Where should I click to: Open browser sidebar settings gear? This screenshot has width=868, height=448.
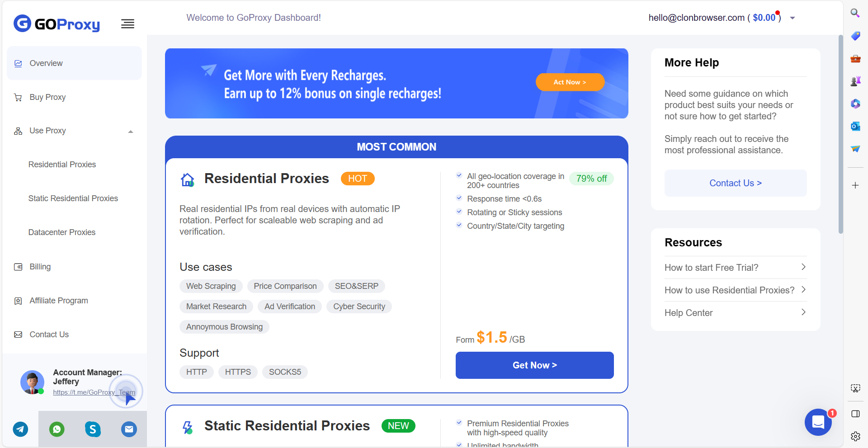coord(855,436)
